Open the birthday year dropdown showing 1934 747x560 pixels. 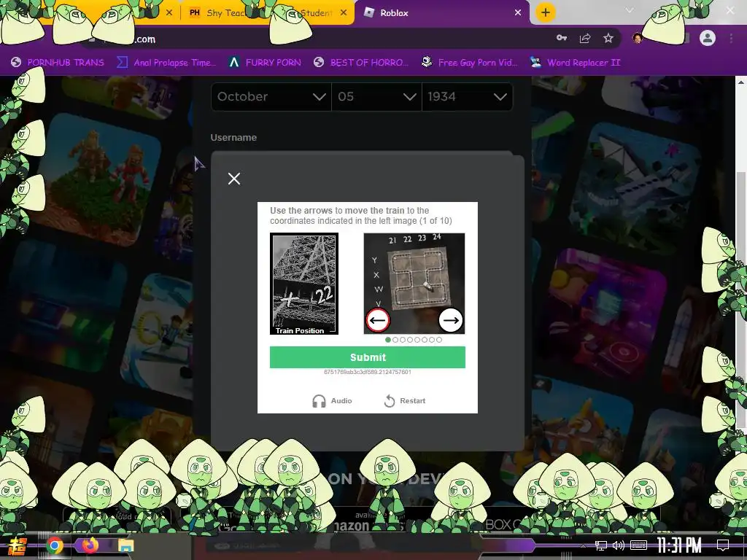(x=468, y=97)
